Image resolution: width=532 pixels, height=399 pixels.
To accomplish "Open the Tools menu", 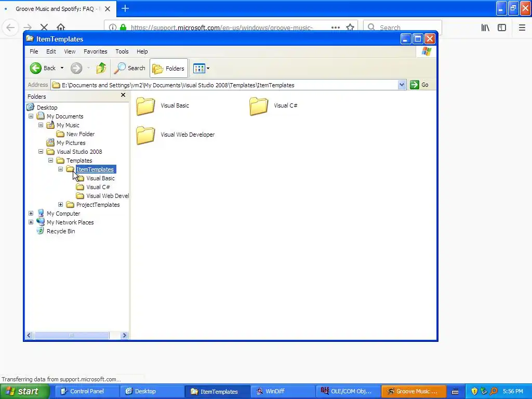I will (122, 51).
